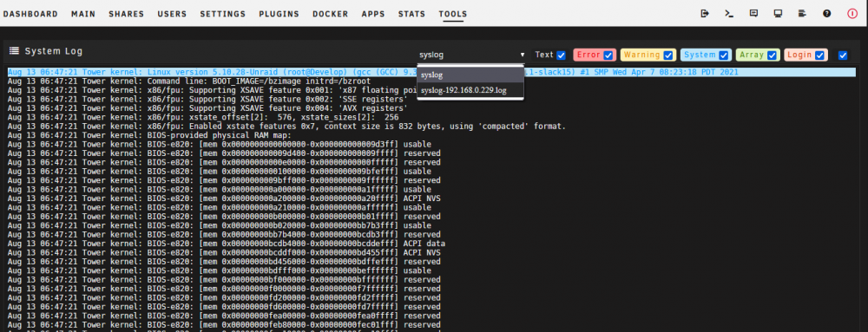Open the Main tab
Image resolution: width=868 pixels, height=332 pixels.
tap(83, 15)
